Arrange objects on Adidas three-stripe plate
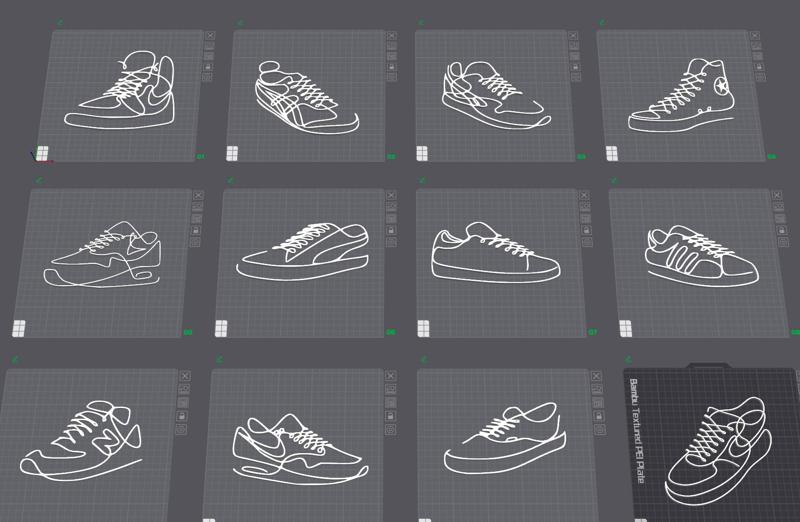800x522 pixels. click(780, 219)
